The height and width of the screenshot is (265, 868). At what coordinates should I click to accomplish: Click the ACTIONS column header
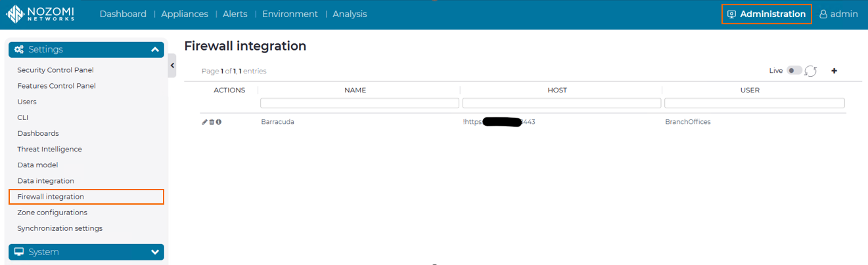coord(229,90)
